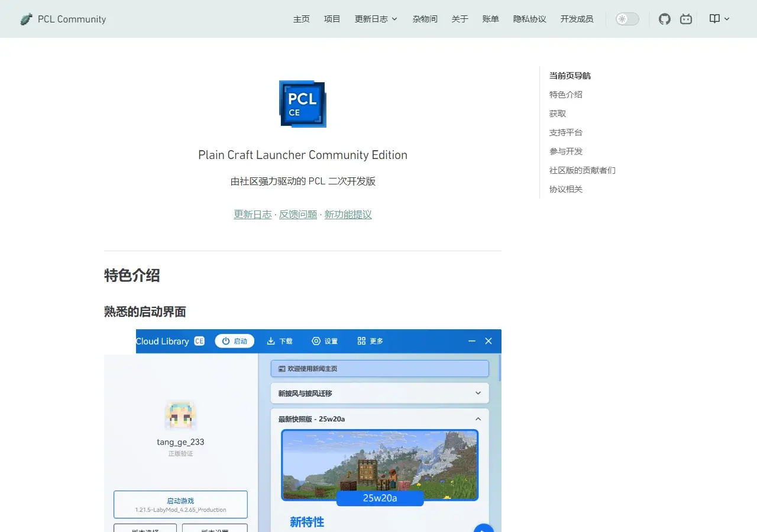Click the 熟悉的启动界面 heading

[145, 312]
